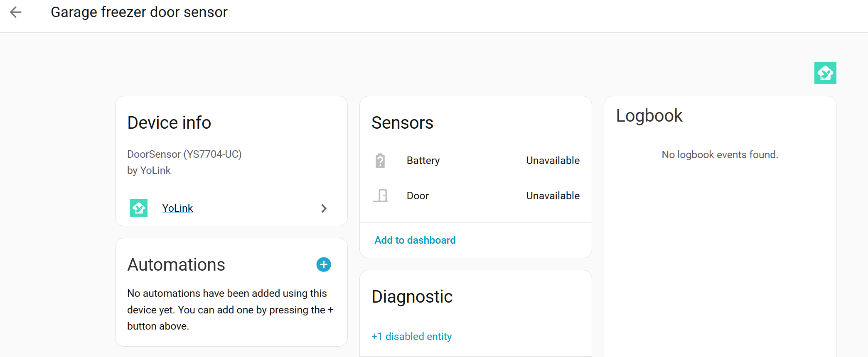Click the Logbook card heading

649,116
